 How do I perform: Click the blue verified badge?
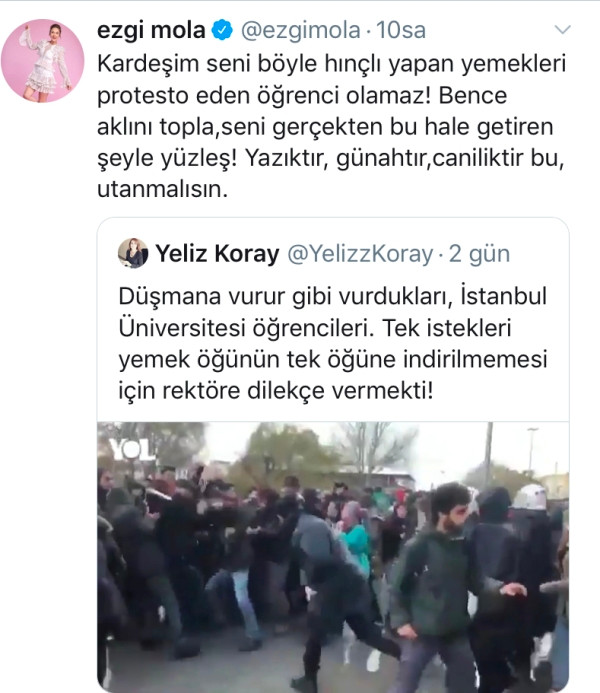tap(222, 30)
